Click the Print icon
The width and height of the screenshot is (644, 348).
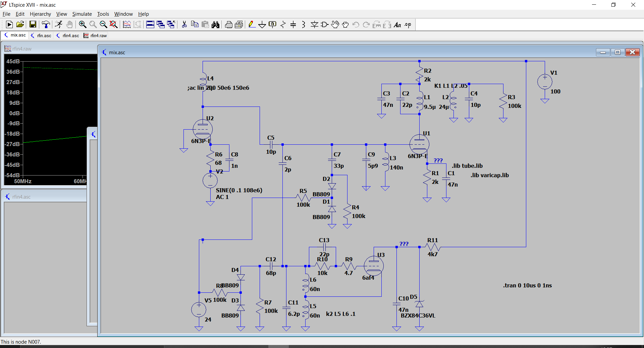[x=239, y=24]
